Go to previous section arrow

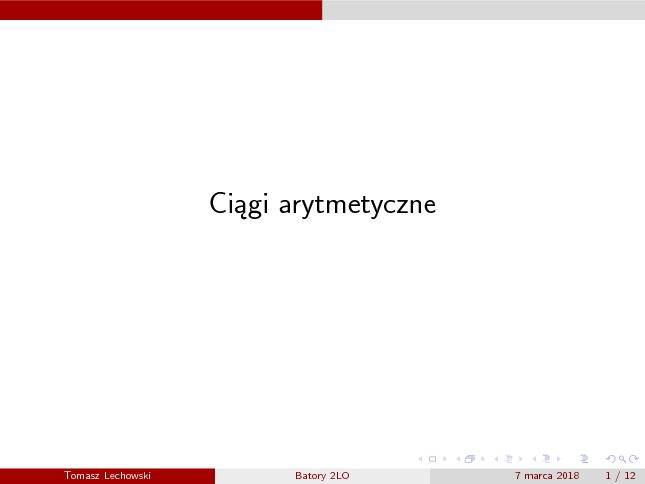coord(534,459)
